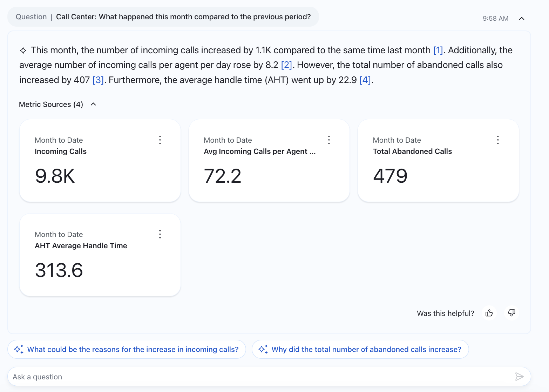The image size is (549, 392).
Task: Open citation [2] for calls per agent
Action: (x=286, y=65)
